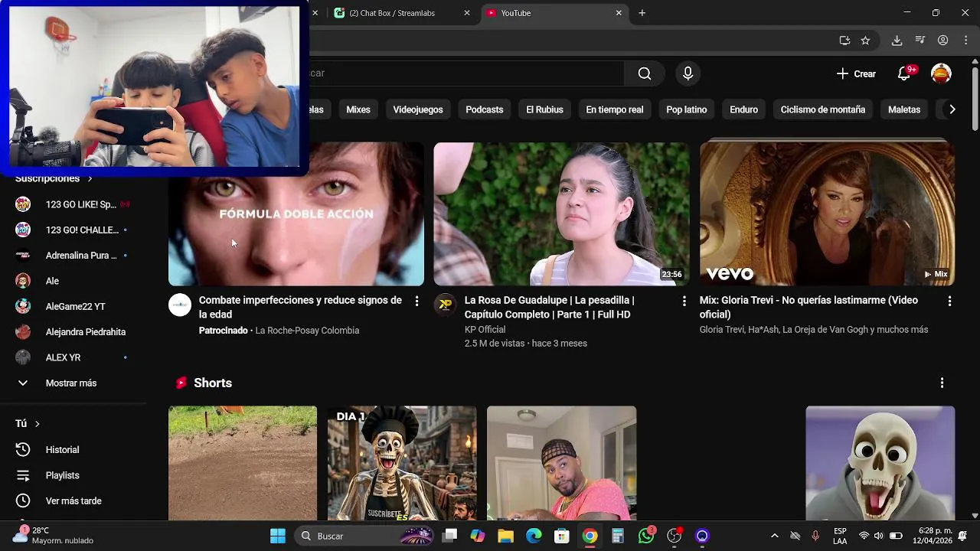
Task: Expand Mostrar más subscriptions
Action: (x=73, y=383)
